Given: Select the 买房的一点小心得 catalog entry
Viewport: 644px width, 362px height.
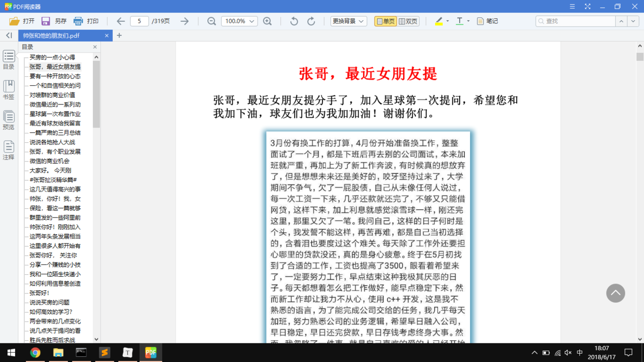Looking at the screenshot, I should click(x=52, y=57).
